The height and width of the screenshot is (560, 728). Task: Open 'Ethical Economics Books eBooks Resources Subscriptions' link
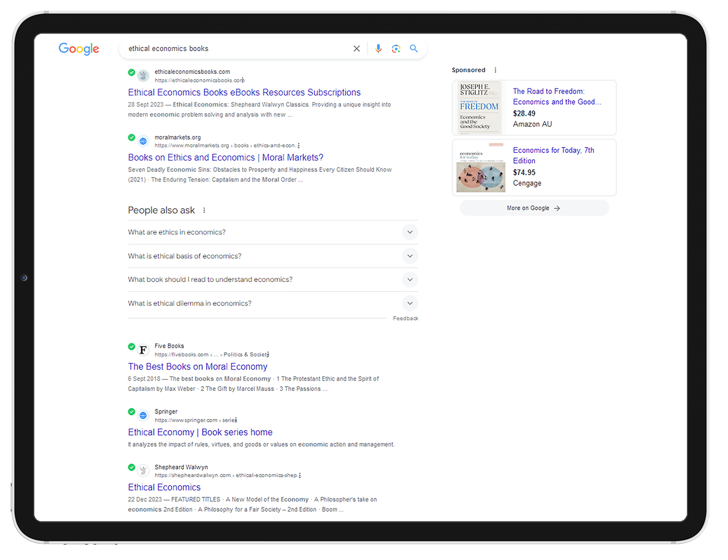point(244,92)
